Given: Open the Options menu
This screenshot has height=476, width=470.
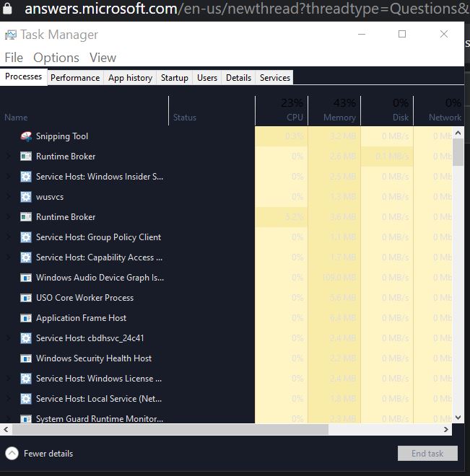Looking at the screenshot, I should [56, 58].
